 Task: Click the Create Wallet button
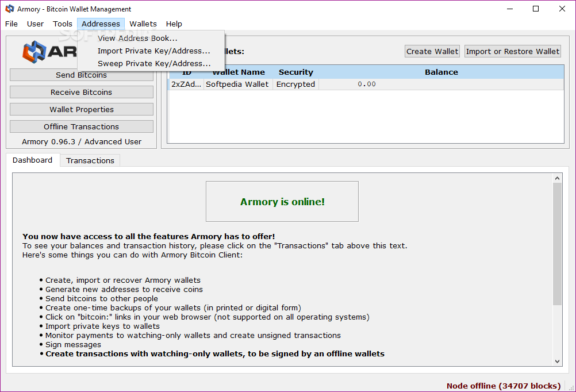pos(432,51)
